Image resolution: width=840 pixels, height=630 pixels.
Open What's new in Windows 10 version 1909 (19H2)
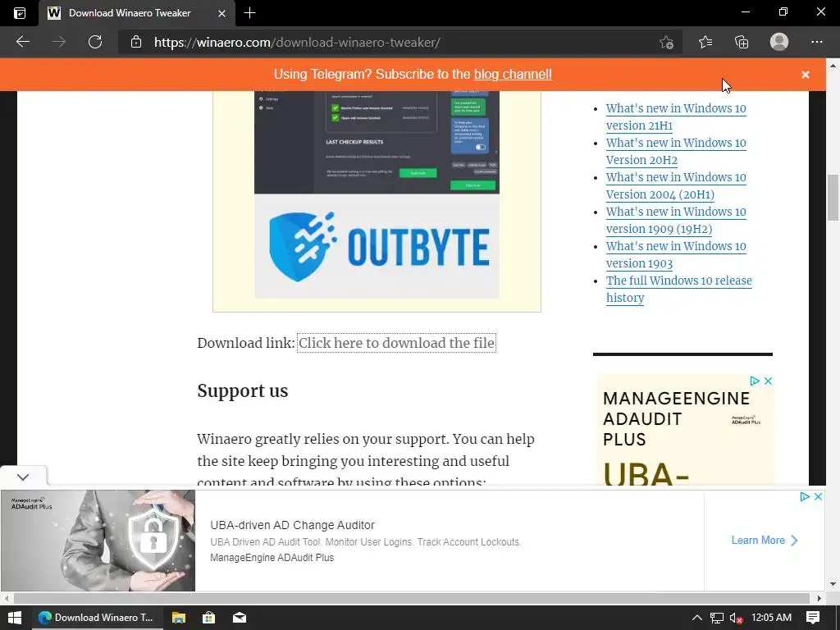coord(676,220)
